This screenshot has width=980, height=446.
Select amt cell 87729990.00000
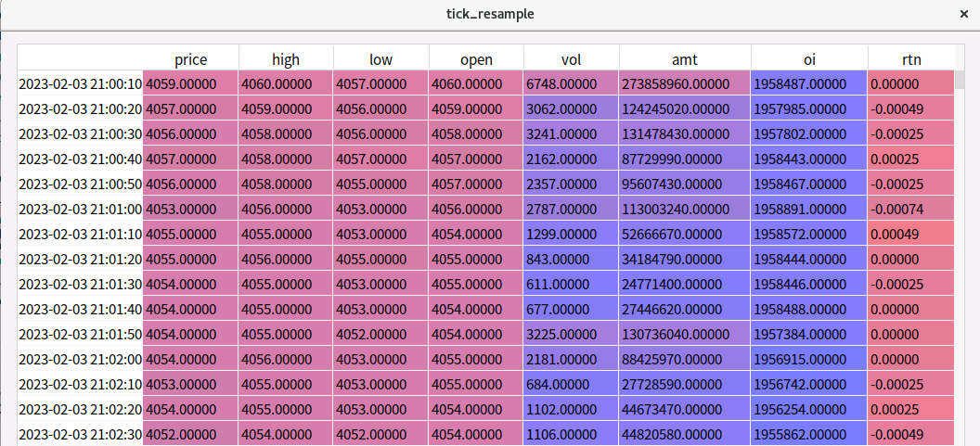click(x=685, y=159)
